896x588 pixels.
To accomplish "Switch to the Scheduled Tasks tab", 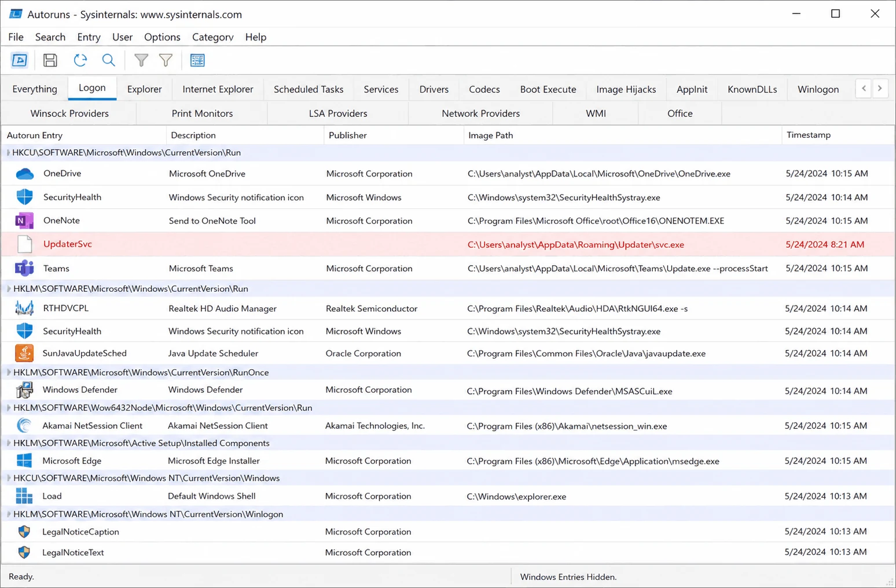I will pos(309,89).
